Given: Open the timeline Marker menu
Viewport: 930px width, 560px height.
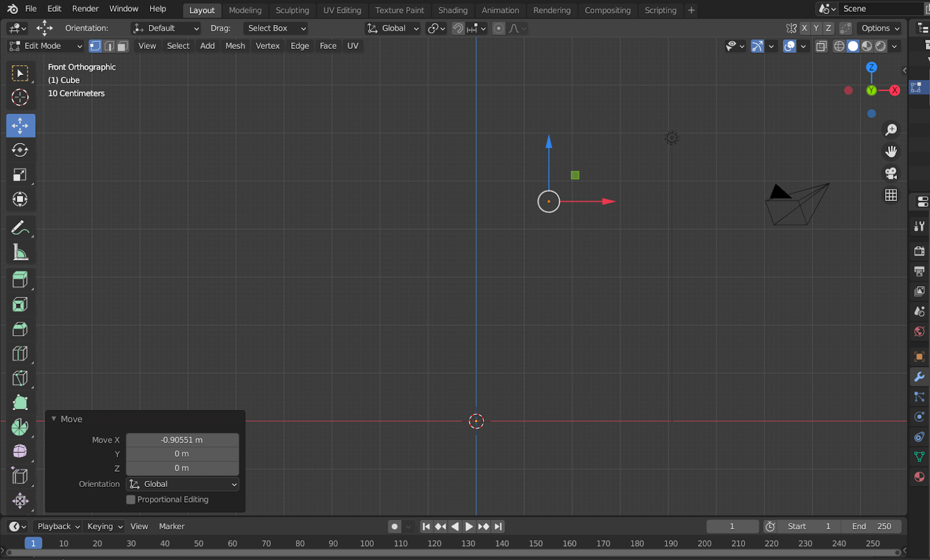Looking at the screenshot, I should pos(172,526).
